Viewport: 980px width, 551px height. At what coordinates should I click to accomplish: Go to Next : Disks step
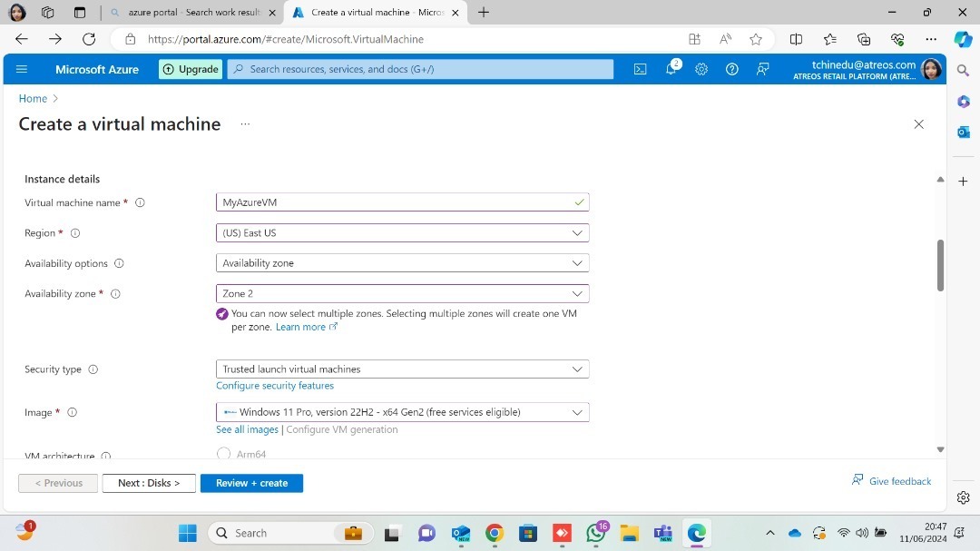(x=149, y=483)
